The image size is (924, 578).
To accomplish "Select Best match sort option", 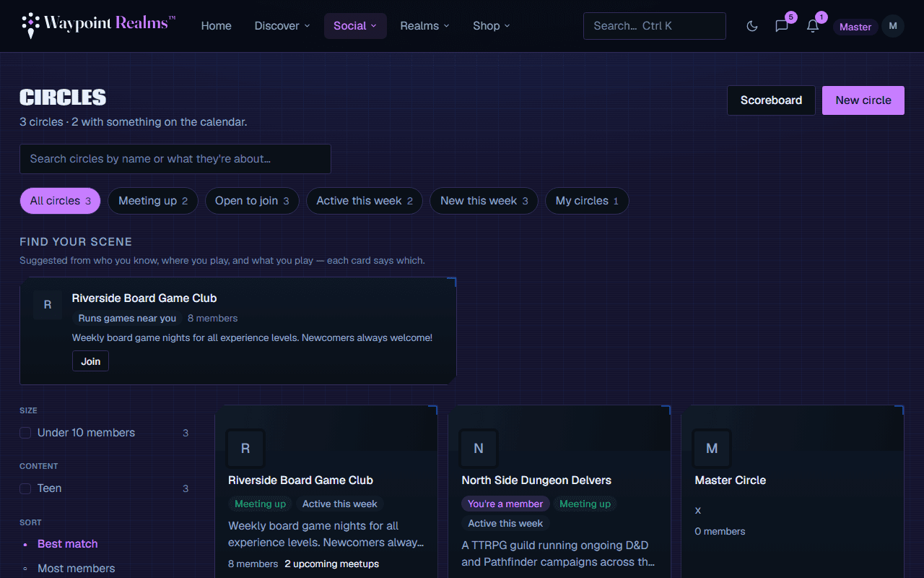I will (x=67, y=544).
